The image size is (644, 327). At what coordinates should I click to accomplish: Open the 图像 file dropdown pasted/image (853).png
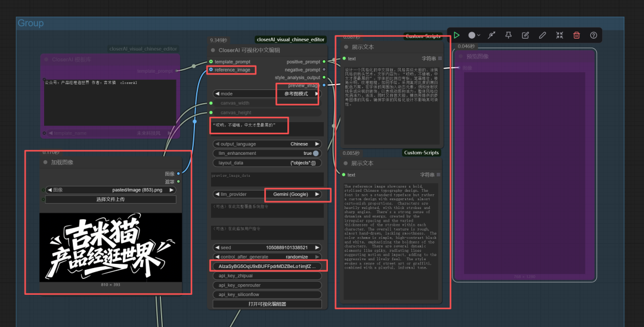(110, 190)
